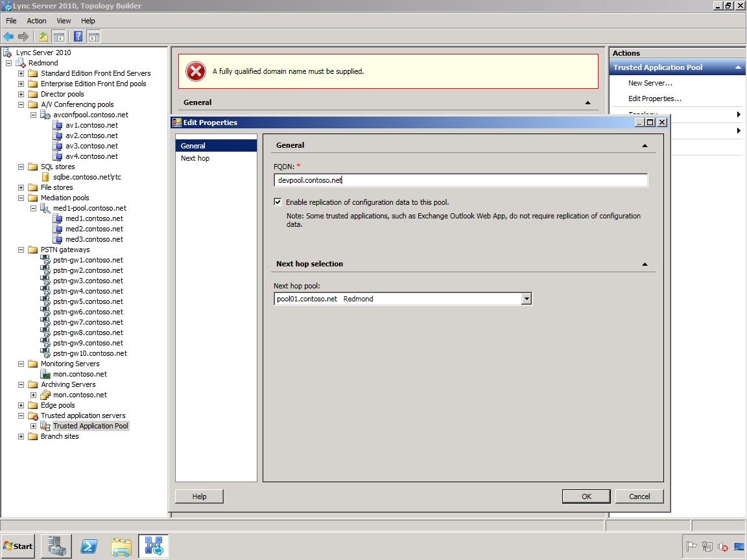The image size is (747, 560).
Task: Open the Action menu
Action: click(36, 21)
